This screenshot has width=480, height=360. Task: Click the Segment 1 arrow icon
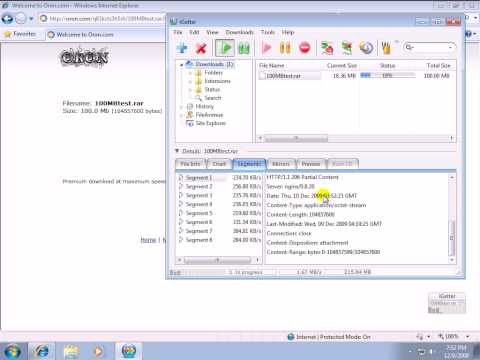coord(181,177)
